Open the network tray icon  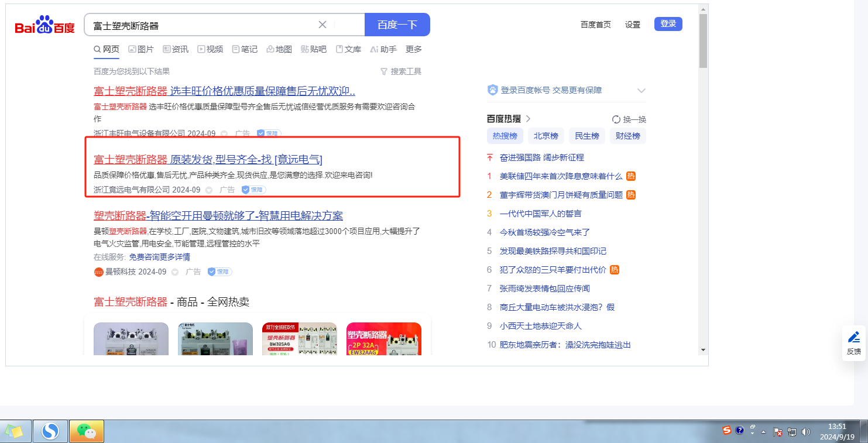click(x=792, y=432)
